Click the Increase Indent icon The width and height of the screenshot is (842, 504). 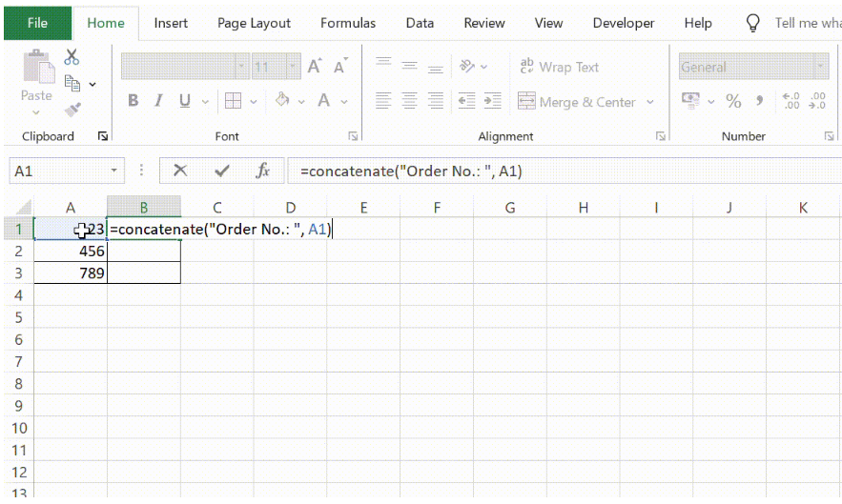point(492,100)
